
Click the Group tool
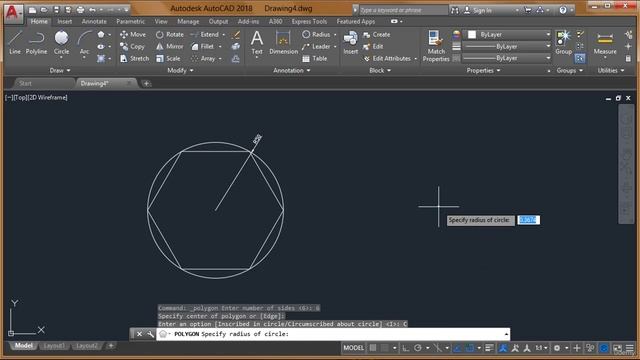coord(563,42)
